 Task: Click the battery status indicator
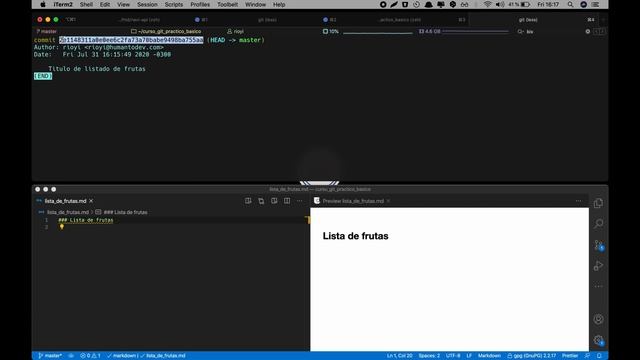click(519, 4)
